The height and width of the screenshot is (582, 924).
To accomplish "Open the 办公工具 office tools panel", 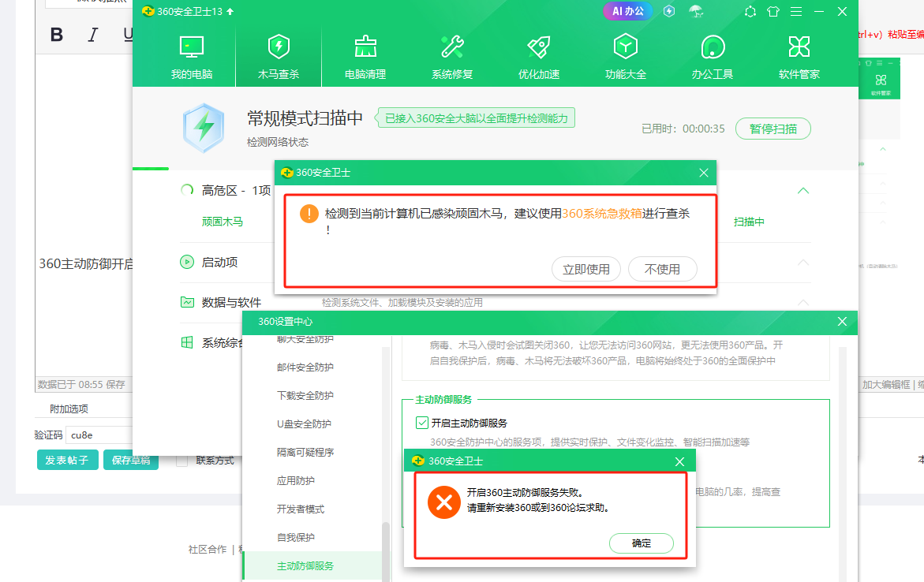I will point(712,55).
